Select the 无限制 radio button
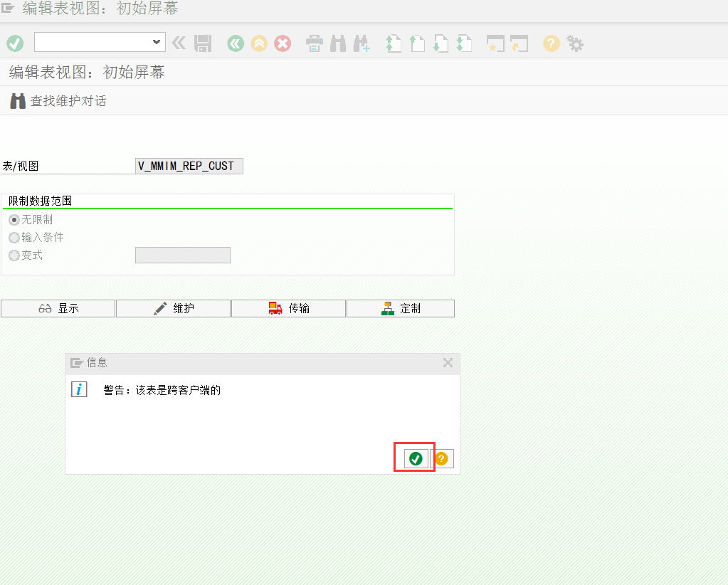 tap(13, 220)
